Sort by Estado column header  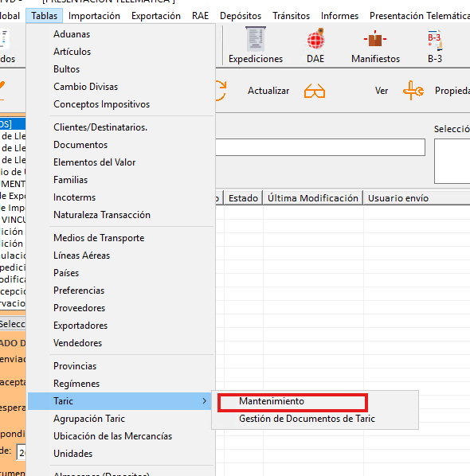click(x=243, y=198)
